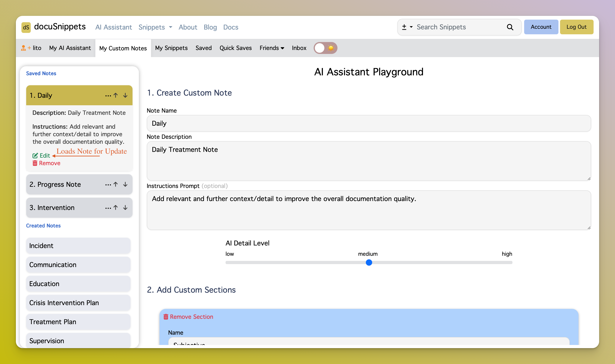The width and height of the screenshot is (615, 364).
Task: Open the Friends dropdown
Action: [272, 48]
